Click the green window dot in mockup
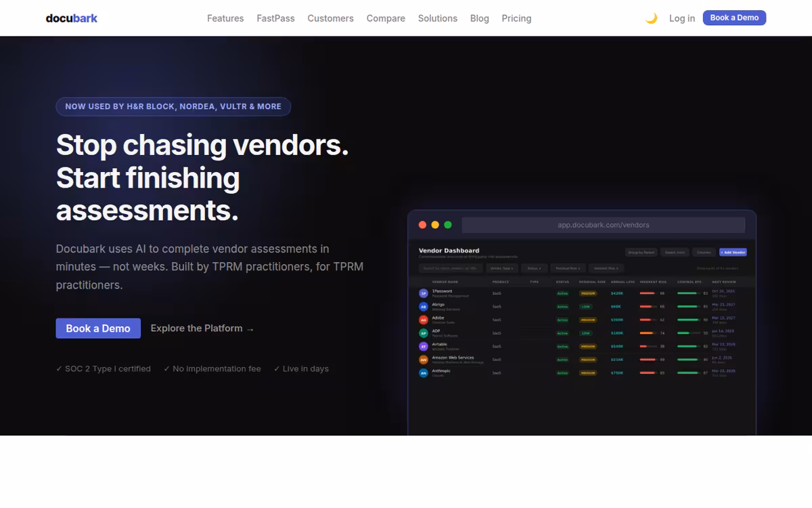Image resolution: width=812 pixels, height=508 pixels. click(447, 225)
